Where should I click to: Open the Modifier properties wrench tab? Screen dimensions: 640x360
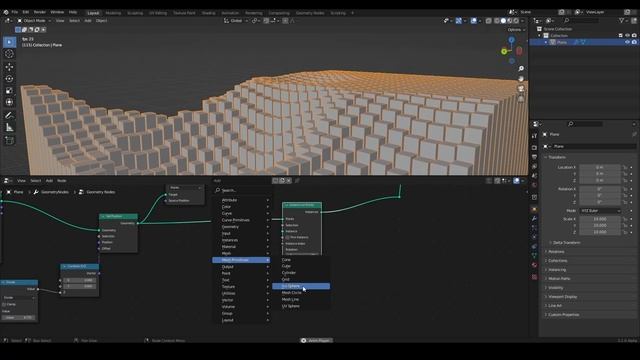pos(534,219)
